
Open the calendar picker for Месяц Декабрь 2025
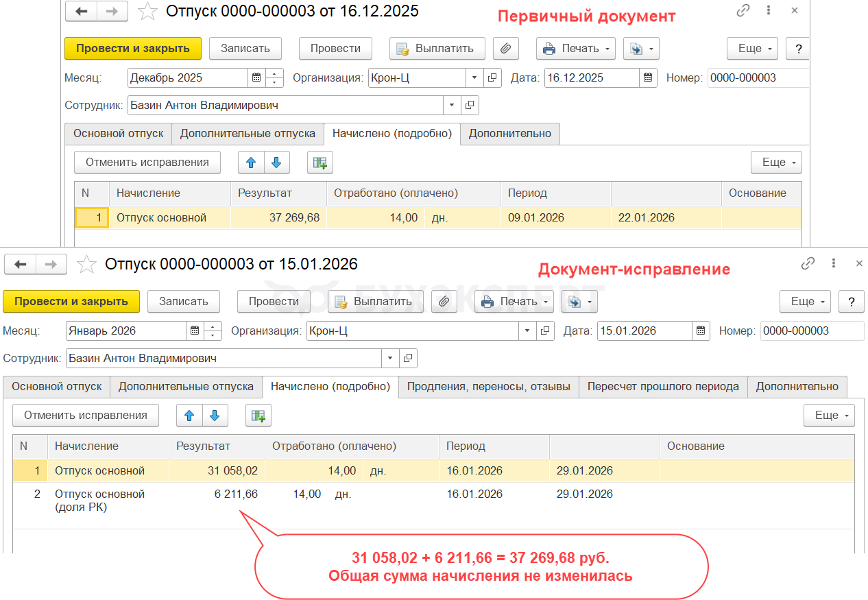(x=256, y=77)
